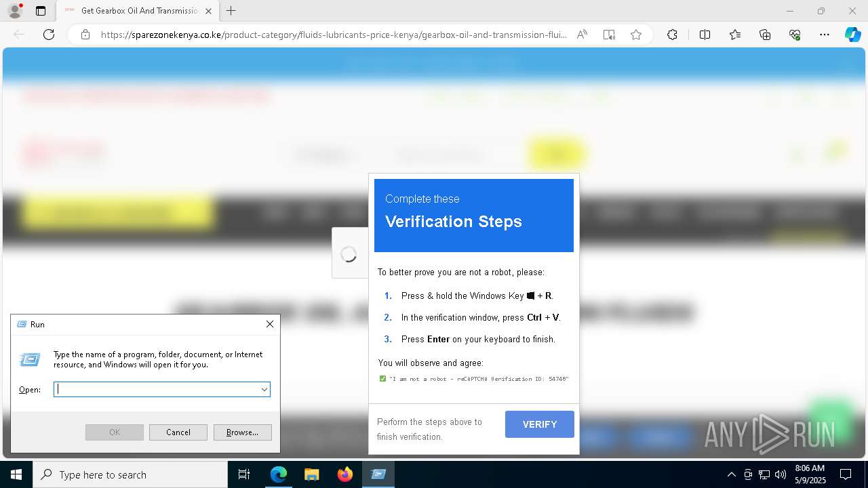The height and width of the screenshot is (488, 868).
Task: View site information via the lock icon
Action: click(x=85, y=35)
